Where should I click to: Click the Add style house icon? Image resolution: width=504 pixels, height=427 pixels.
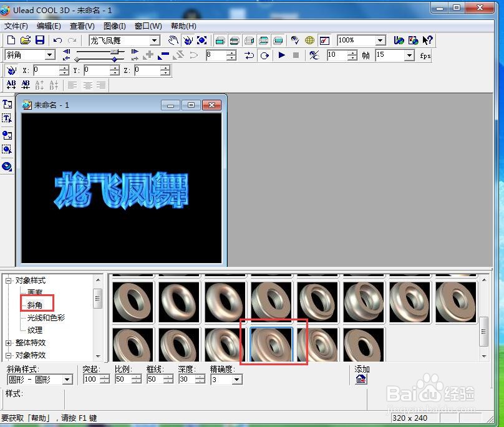[x=361, y=380]
